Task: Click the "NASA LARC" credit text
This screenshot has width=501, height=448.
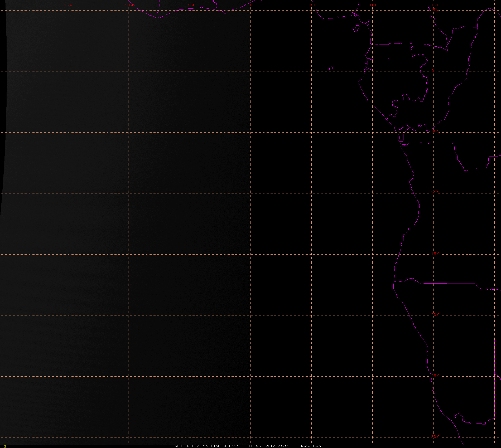Action: [312, 446]
